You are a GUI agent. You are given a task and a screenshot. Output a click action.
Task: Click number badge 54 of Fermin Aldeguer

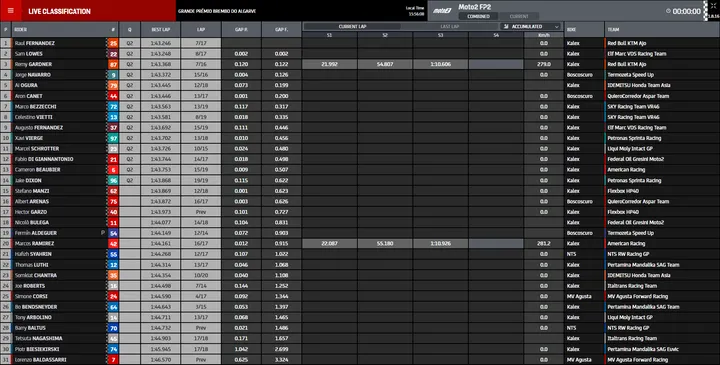[x=113, y=233]
